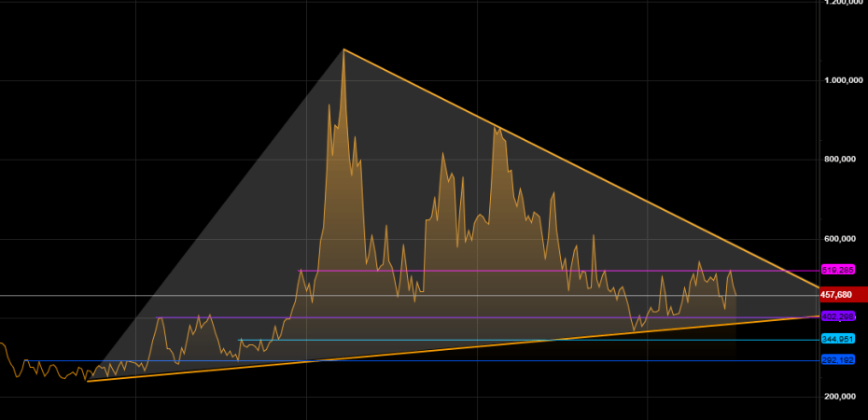Click the blue 292,192 price label
The image size is (868, 420).
click(838, 360)
